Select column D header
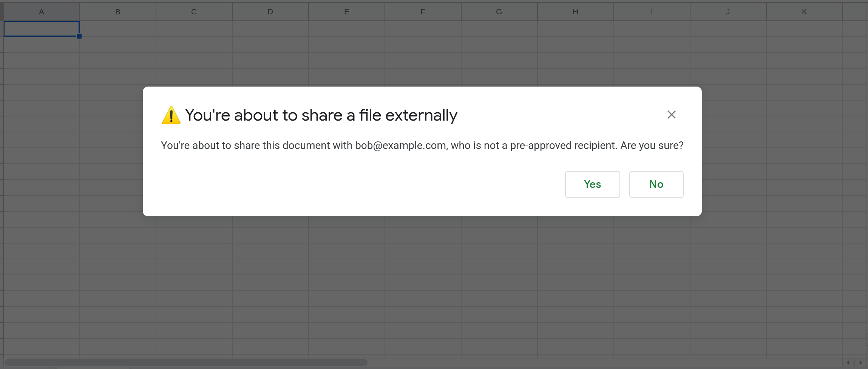Screen dimensions: 868x369 [270, 12]
